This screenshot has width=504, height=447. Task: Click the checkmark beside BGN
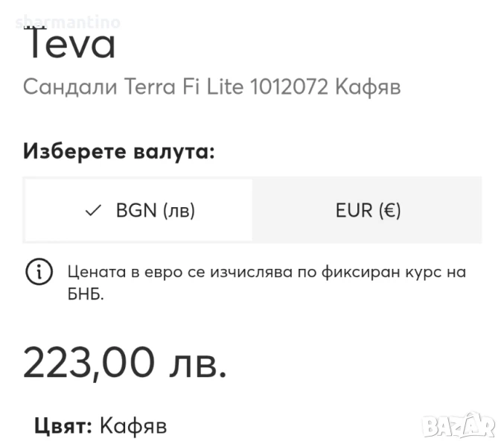[93, 211]
